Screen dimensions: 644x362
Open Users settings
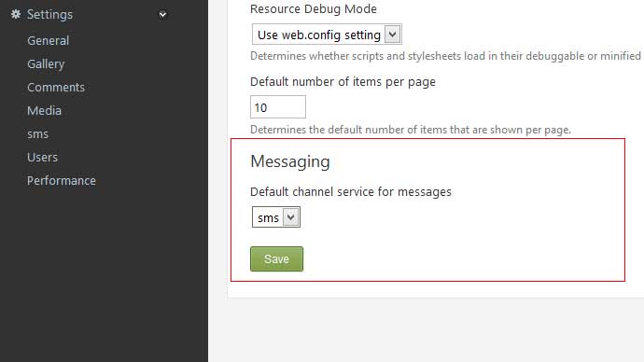pyautogui.click(x=42, y=157)
